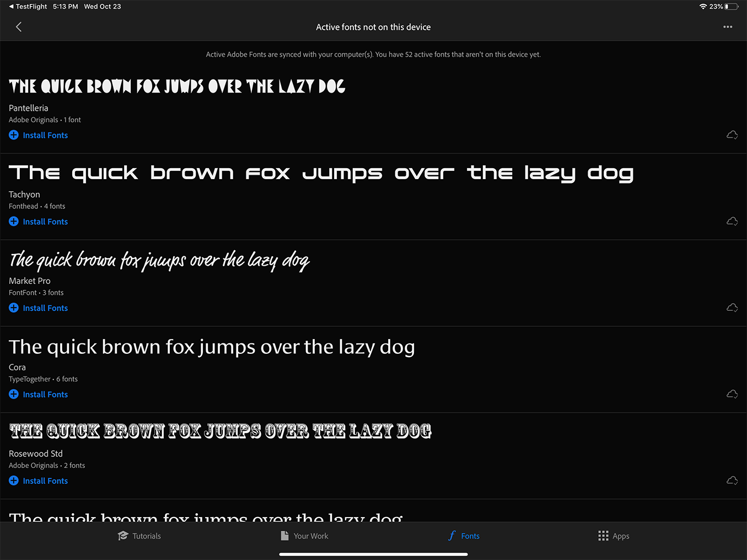Tap the cloud icon for Rosewood Std

click(732, 481)
